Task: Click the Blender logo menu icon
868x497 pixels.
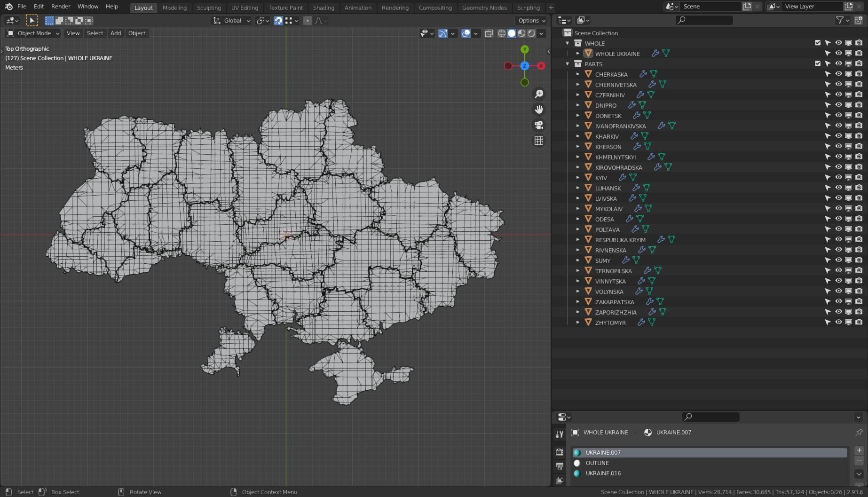Action: 8,7
